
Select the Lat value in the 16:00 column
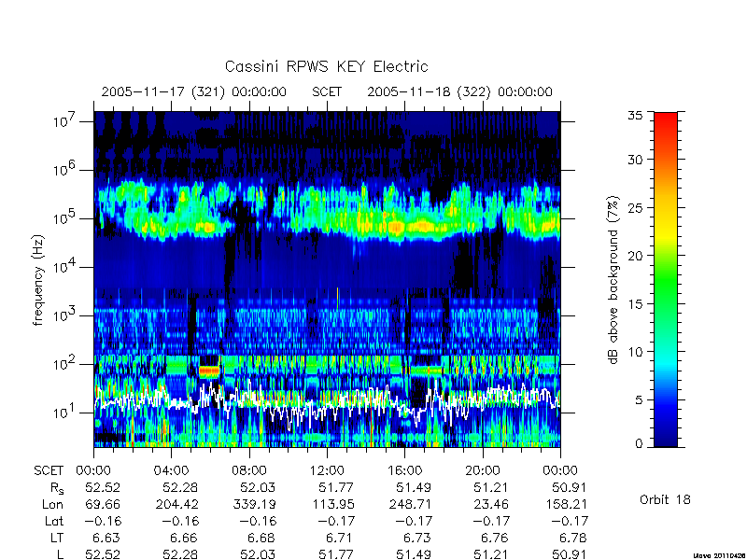[414, 521]
